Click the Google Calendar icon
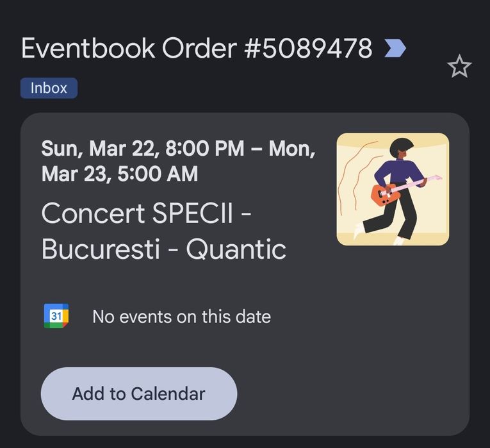The height and width of the screenshot is (448, 490). point(56,316)
